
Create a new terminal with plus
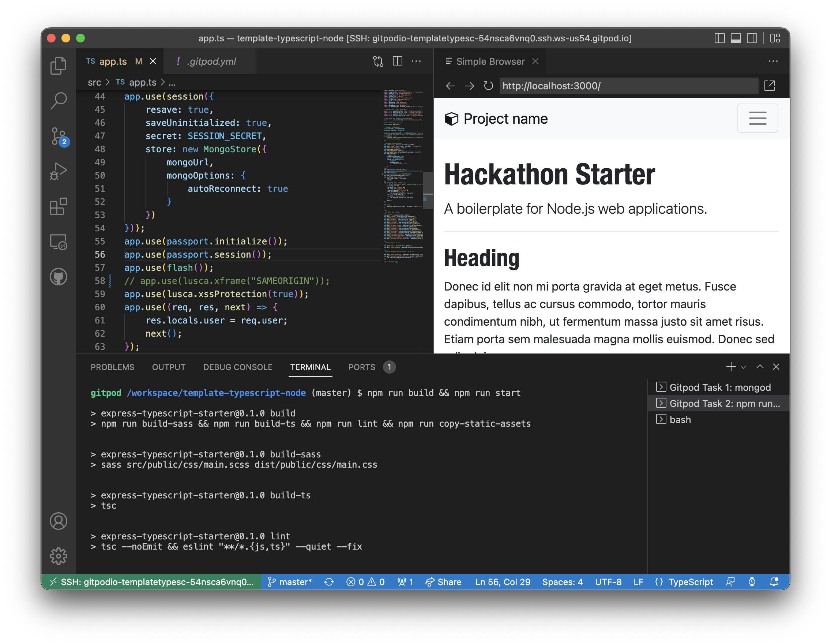730,367
